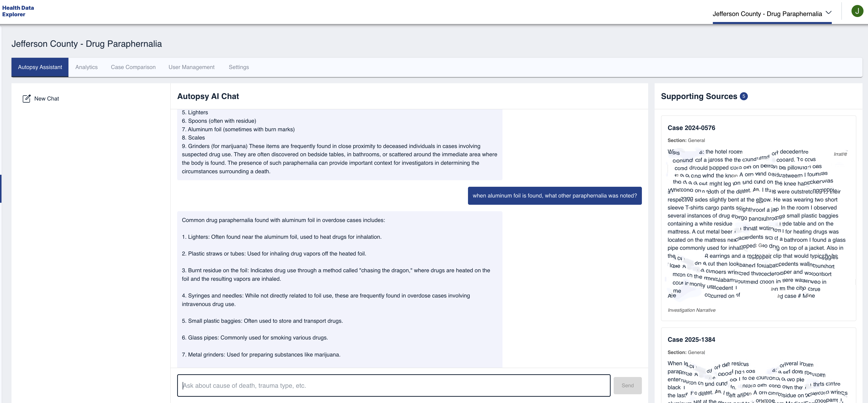Image resolution: width=868 pixels, height=403 pixels.
Task: Start a New Chat
Action: click(x=46, y=98)
